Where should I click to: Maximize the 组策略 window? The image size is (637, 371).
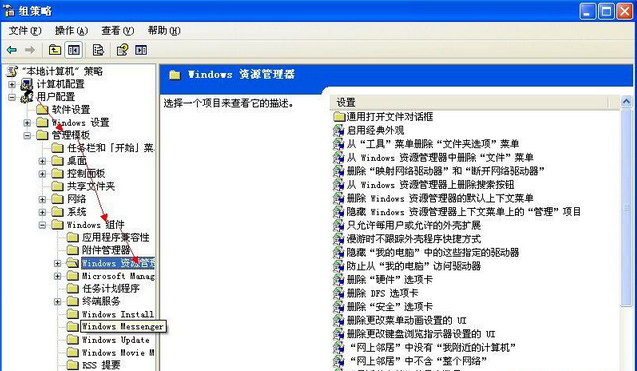pyautogui.click(x=606, y=11)
